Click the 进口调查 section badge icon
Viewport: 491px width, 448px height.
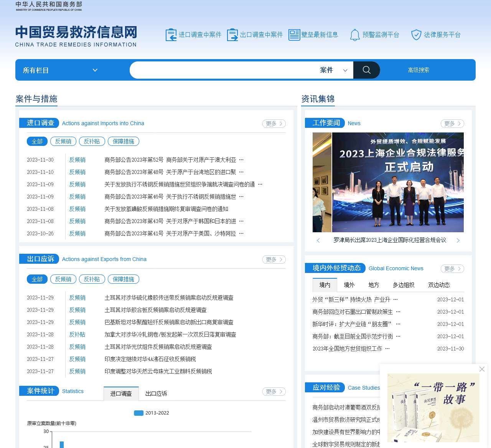coord(39,123)
